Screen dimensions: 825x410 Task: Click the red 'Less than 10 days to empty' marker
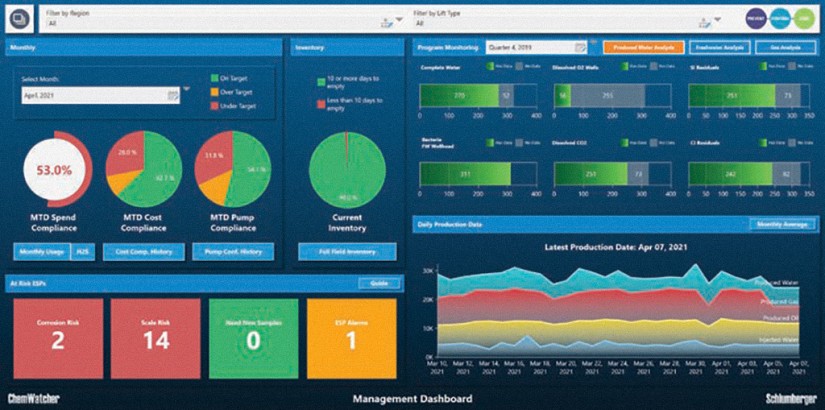point(320,104)
